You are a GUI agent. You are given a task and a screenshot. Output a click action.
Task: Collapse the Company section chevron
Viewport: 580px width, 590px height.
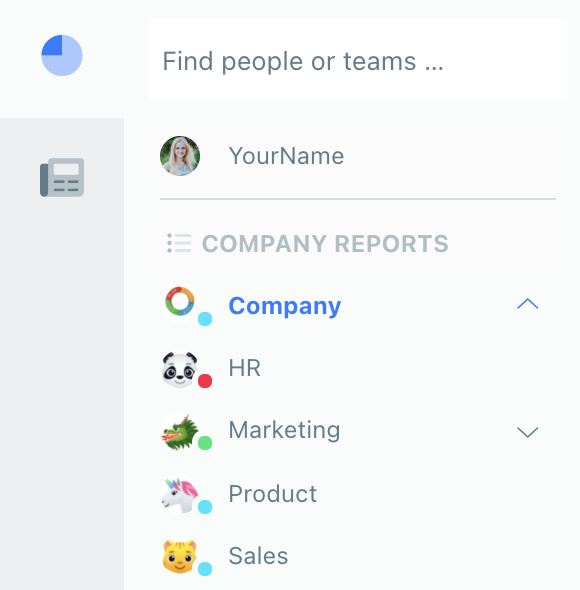tap(528, 304)
